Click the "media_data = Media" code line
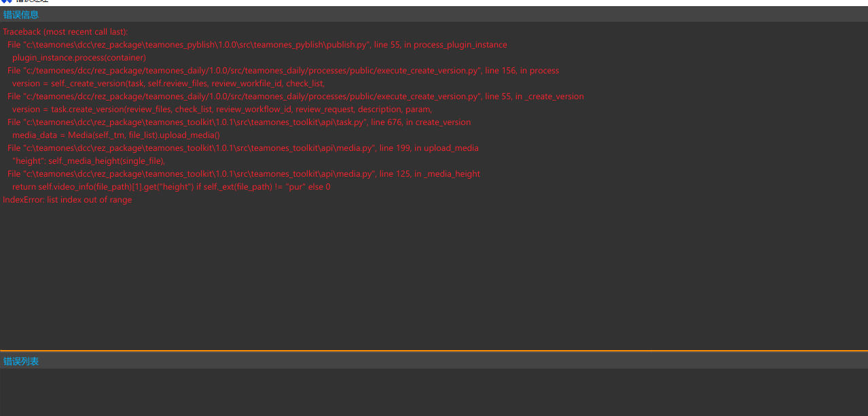Viewport: 868px width, 416px height. (116, 135)
